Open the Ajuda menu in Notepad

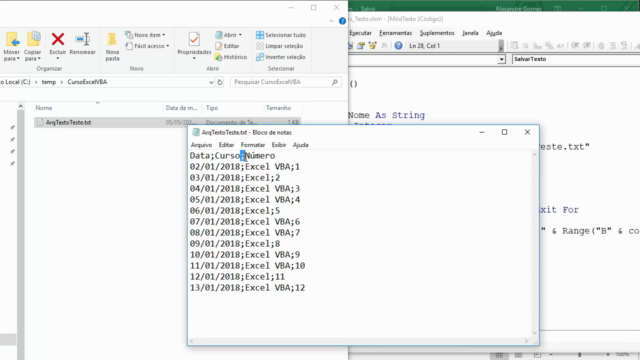[300, 145]
